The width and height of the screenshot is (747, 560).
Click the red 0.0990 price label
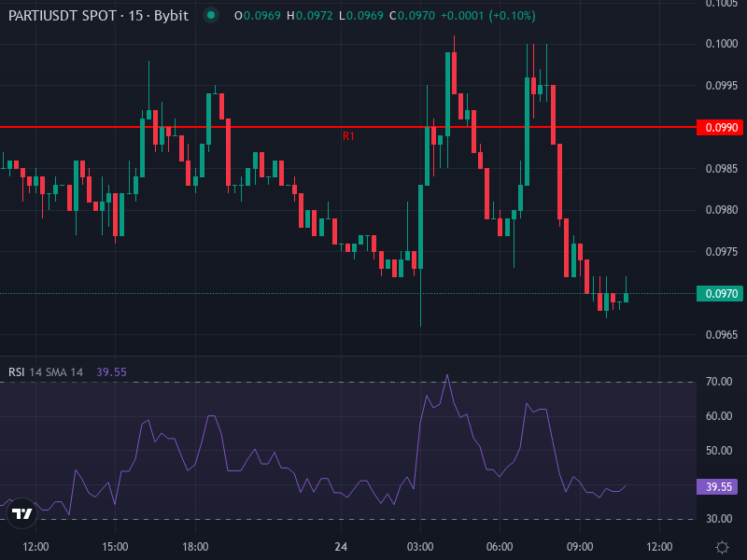tap(720, 127)
